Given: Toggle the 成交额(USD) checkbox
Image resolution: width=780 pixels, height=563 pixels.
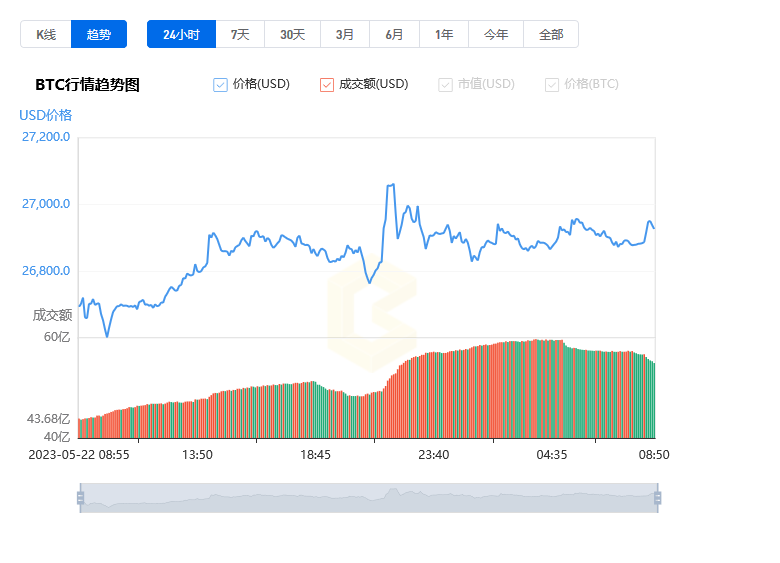Looking at the screenshot, I should [x=327, y=85].
